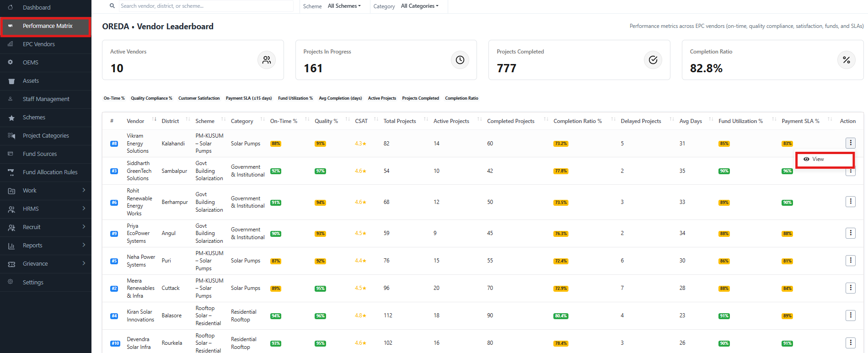Click the Completion Ratio percent icon
868x353 pixels.
[846, 60]
